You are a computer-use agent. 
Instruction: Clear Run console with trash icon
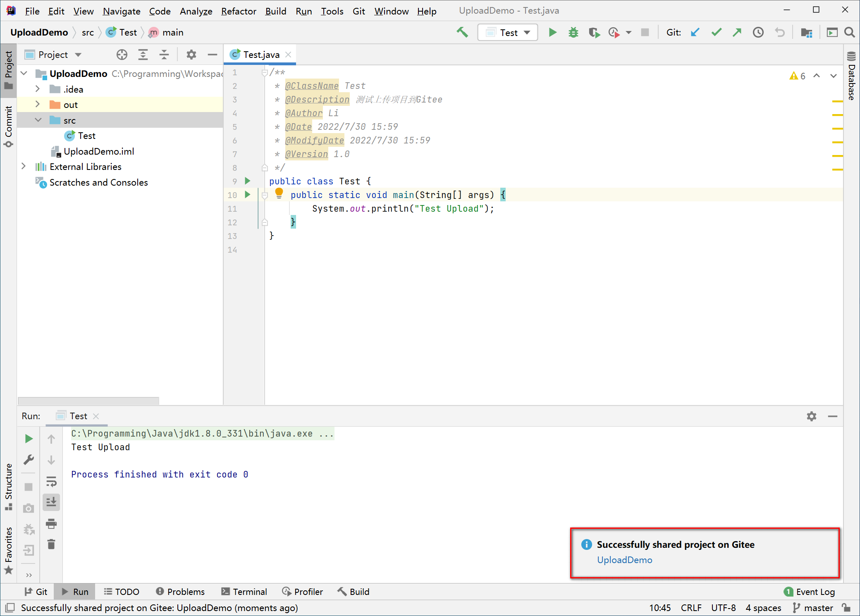51,544
